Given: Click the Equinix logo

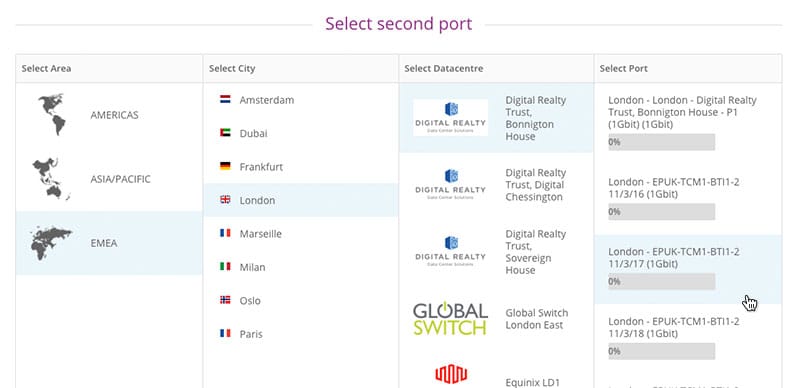Looking at the screenshot, I should [451, 374].
